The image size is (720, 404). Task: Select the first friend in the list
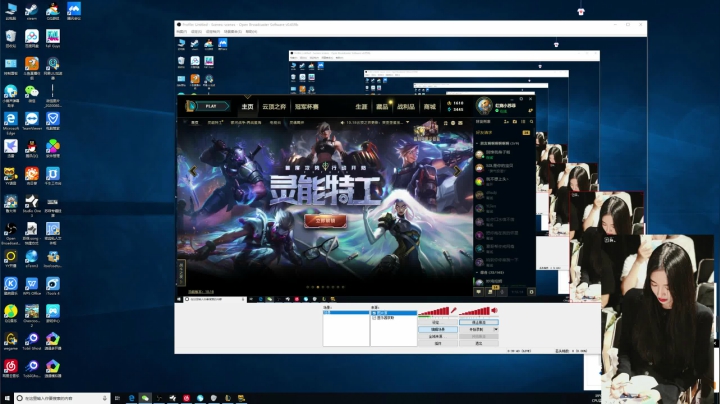click(503, 154)
